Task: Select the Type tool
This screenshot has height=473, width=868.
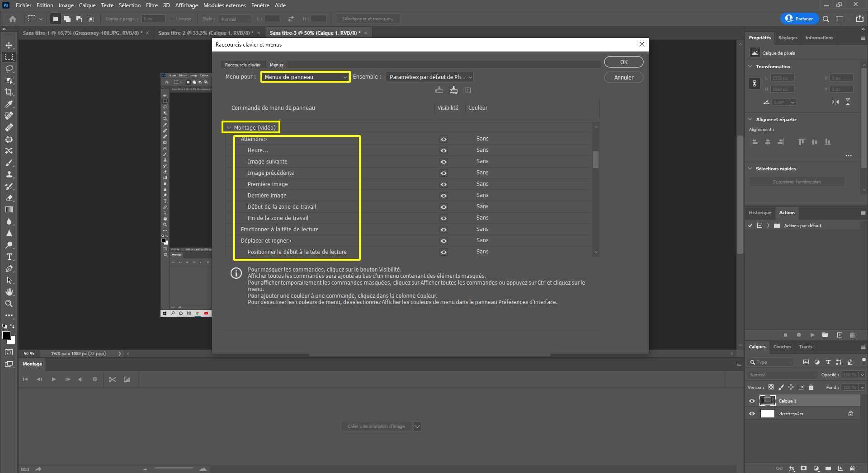Action: (9, 257)
